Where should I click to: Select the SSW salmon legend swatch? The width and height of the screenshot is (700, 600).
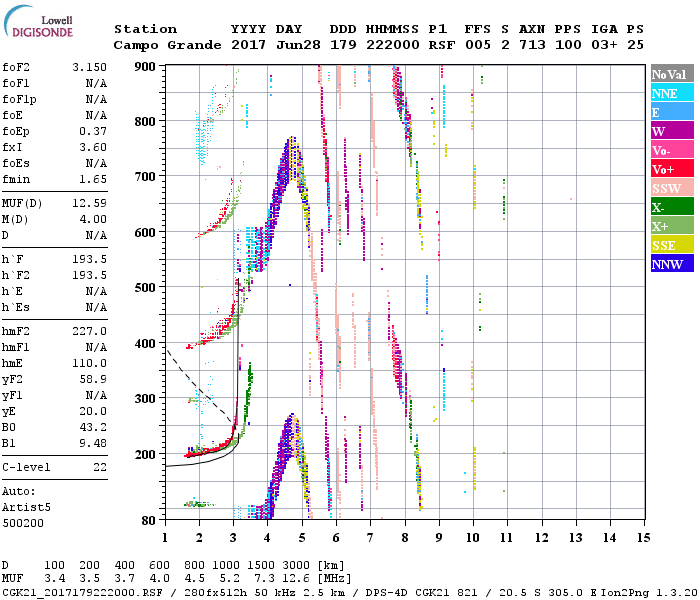click(672, 188)
